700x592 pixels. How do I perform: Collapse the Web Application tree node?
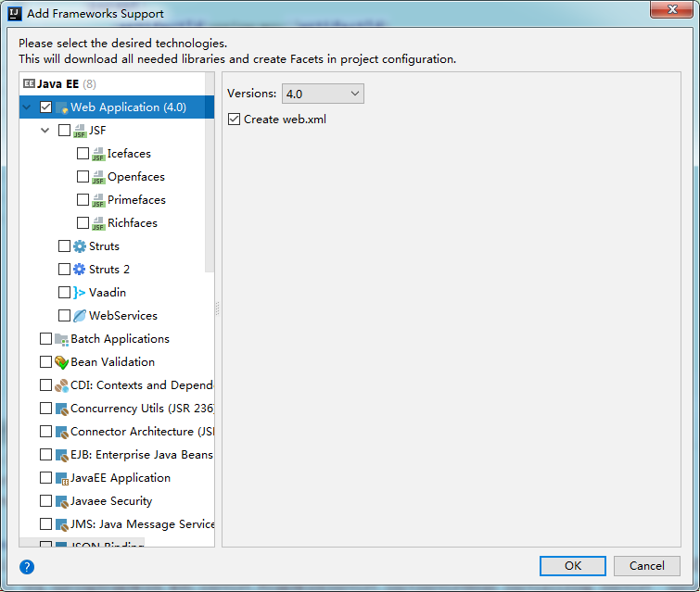[x=27, y=107]
